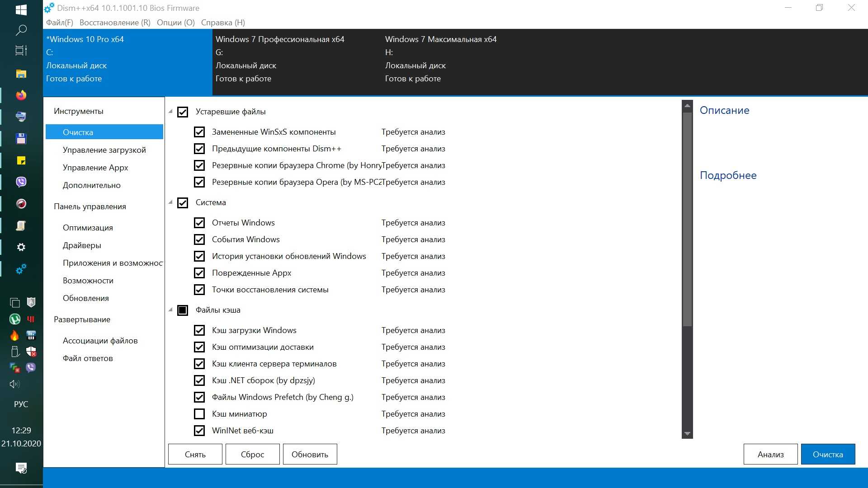This screenshot has height=488, width=868.
Task: Open Firefox from the taskbar
Action: [21, 95]
